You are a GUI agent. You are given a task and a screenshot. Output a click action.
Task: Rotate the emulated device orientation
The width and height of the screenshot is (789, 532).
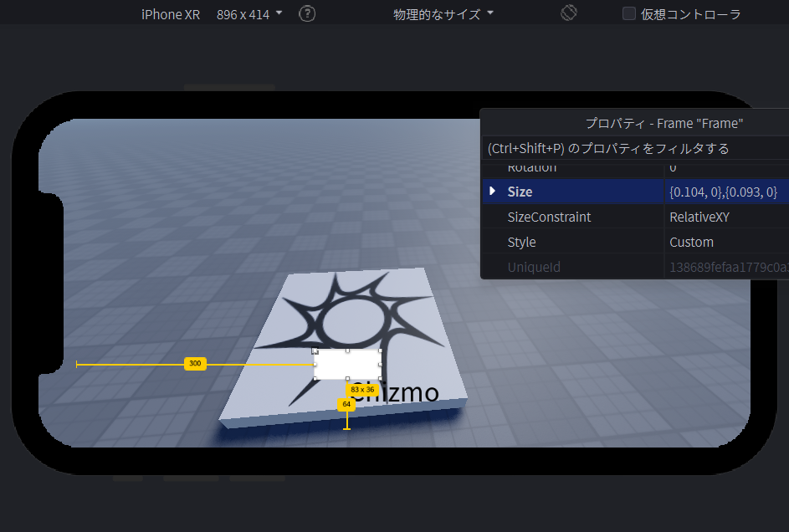click(569, 13)
